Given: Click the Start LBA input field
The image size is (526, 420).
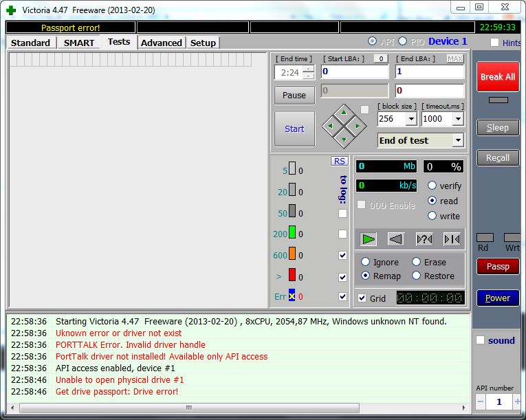Looking at the screenshot, I should (355, 71).
